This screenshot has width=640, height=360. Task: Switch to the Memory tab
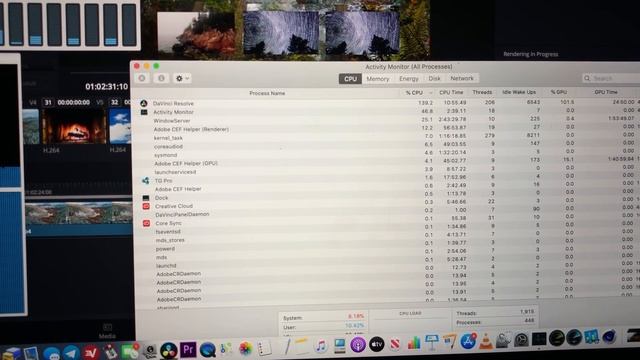pos(378,79)
